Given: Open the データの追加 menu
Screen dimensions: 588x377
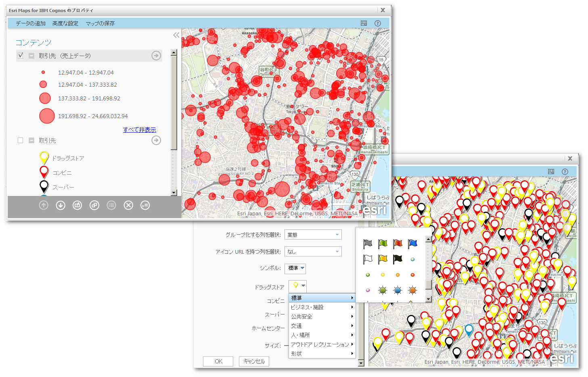Looking at the screenshot, I should click(x=31, y=23).
